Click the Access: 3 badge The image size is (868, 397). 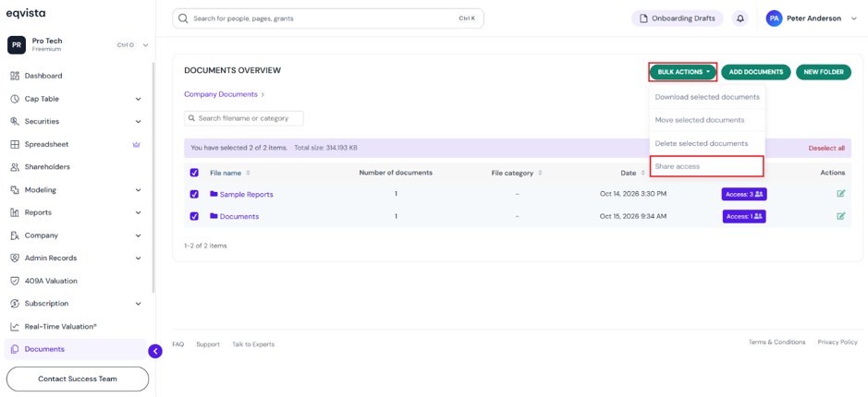point(744,194)
